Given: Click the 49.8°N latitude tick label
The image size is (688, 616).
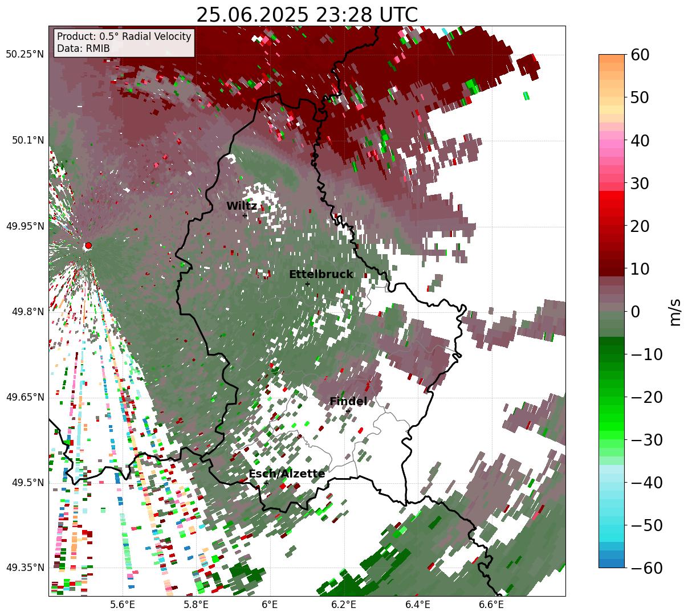Looking at the screenshot, I should coord(27,312).
